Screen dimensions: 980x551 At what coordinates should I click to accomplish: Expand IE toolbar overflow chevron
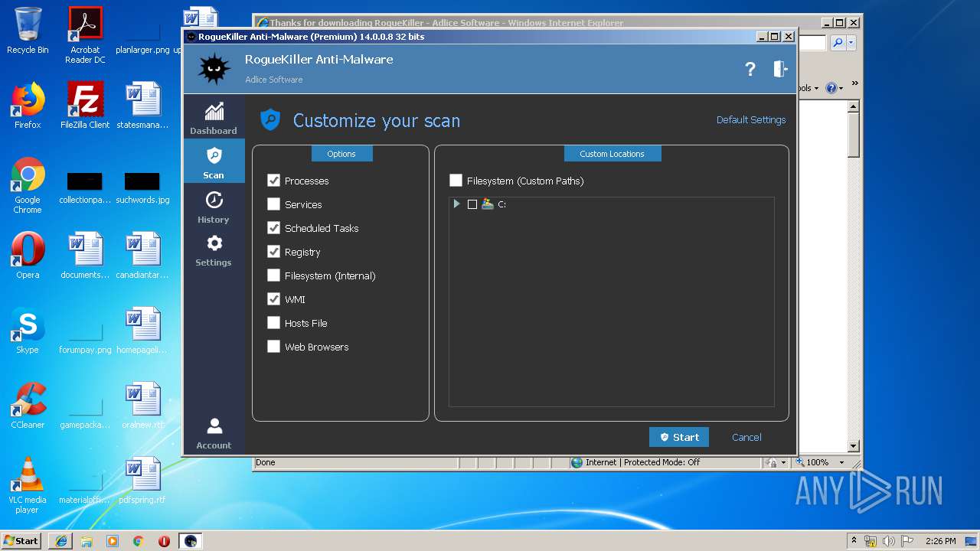(854, 83)
